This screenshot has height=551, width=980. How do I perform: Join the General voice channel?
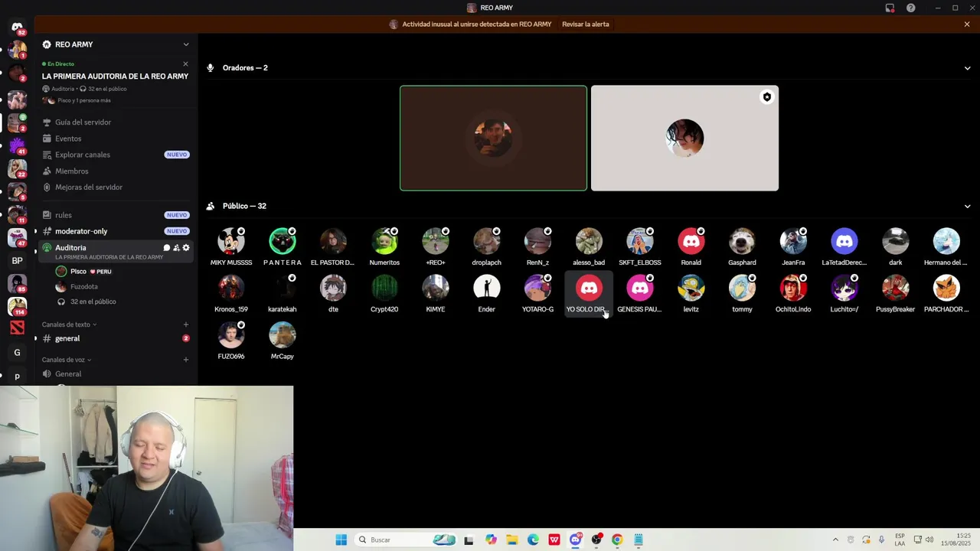(116, 374)
